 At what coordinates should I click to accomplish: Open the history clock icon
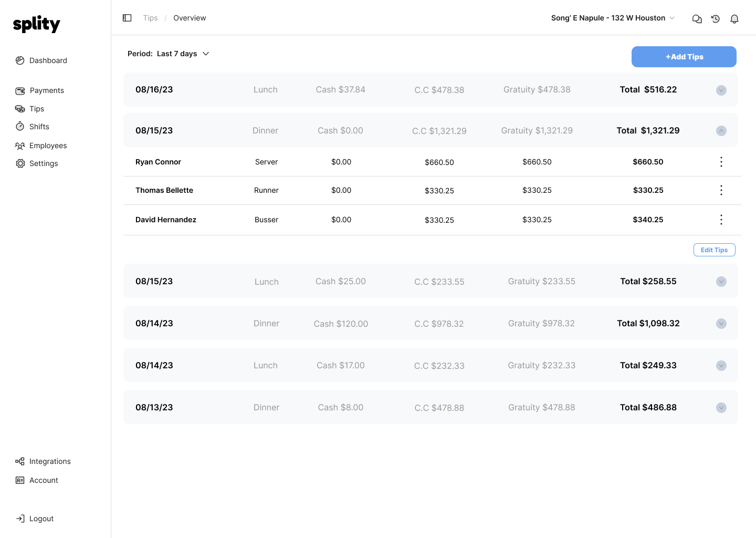pos(716,19)
